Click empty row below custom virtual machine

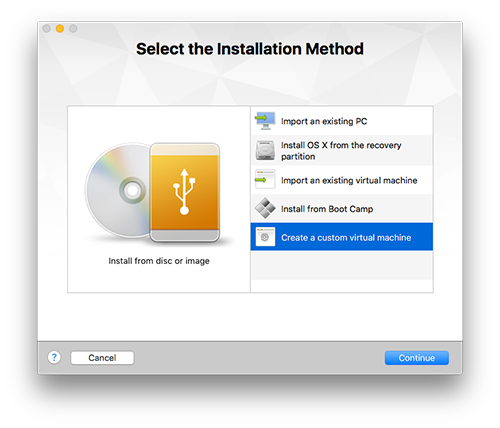(x=342, y=265)
